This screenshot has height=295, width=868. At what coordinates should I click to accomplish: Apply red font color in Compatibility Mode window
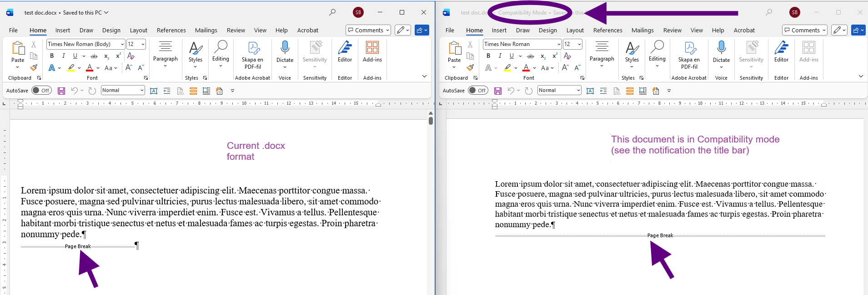click(x=526, y=68)
